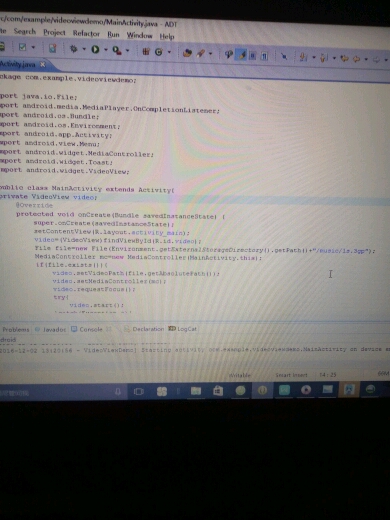The width and height of the screenshot is (390, 520).
Task: Click the Forward navigation arrow icon
Action: (x=376, y=60)
